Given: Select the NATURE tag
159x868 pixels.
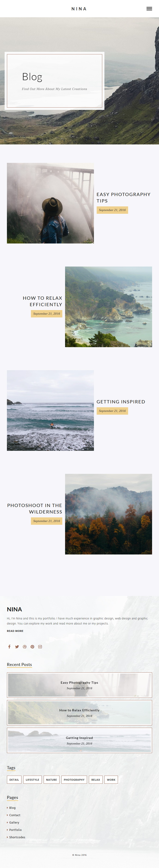Looking at the screenshot, I should tap(52, 780).
